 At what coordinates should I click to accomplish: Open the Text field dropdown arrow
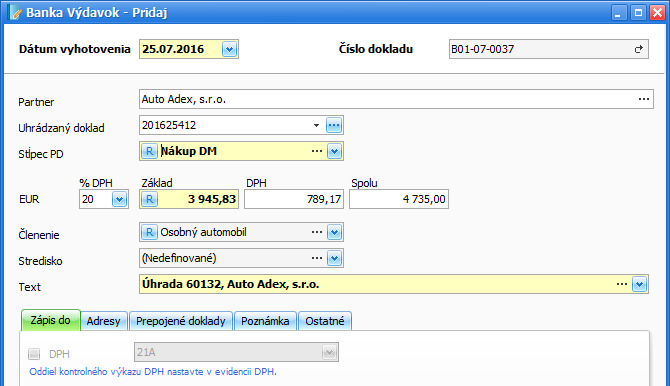point(639,284)
